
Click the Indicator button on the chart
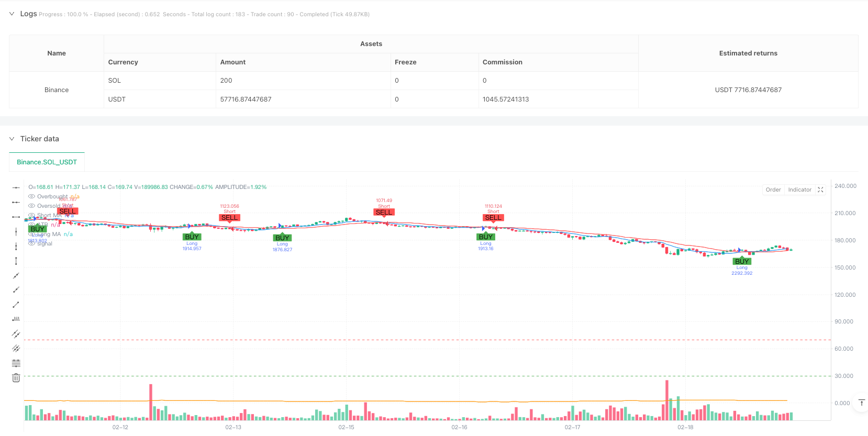(800, 190)
